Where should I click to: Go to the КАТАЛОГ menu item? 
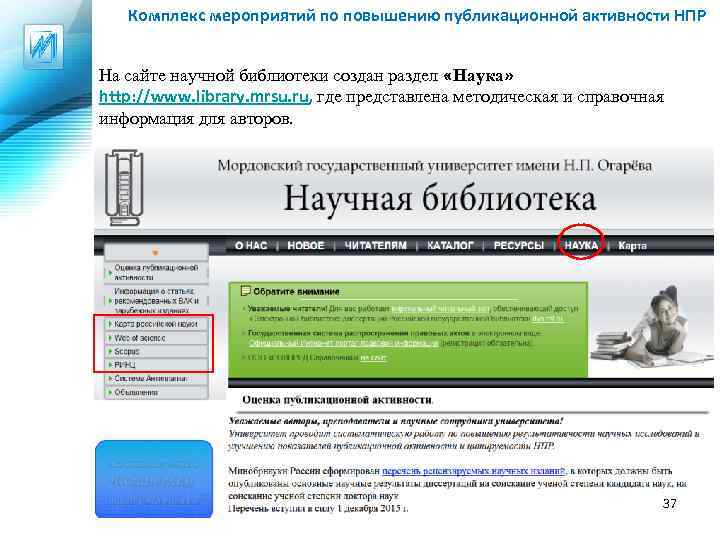coord(450,246)
